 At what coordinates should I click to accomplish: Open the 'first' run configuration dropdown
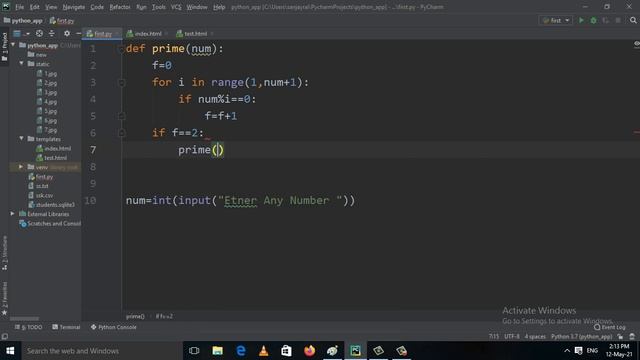pos(556,20)
